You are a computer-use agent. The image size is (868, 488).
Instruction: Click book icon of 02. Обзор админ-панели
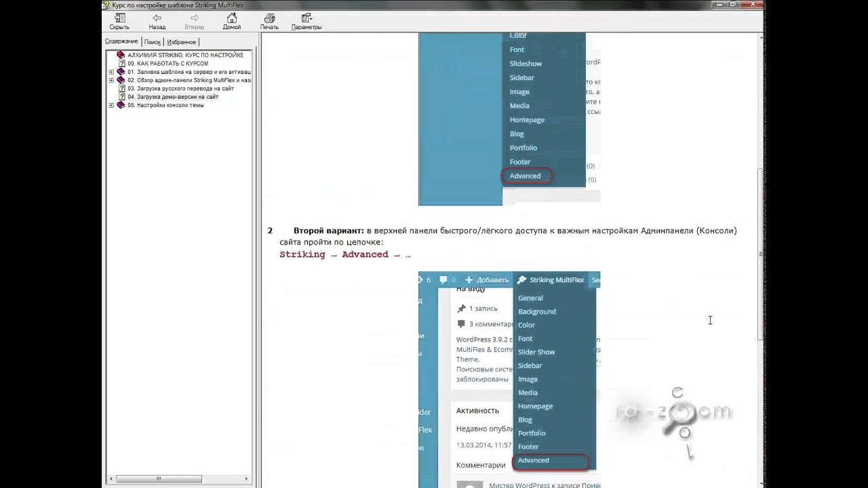121,80
